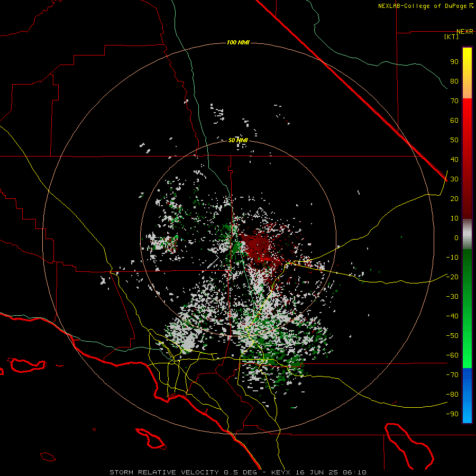Click the -40 legend value
The image size is (476, 476).
click(452, 316)
